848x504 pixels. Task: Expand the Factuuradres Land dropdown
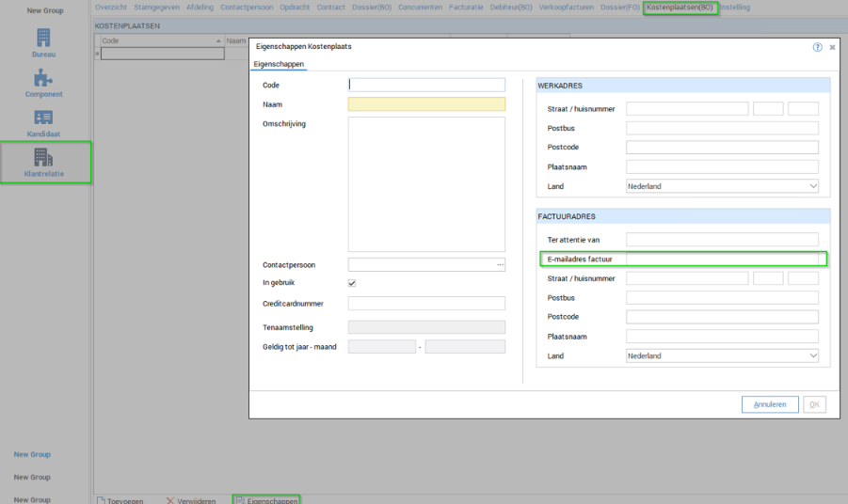812,356
